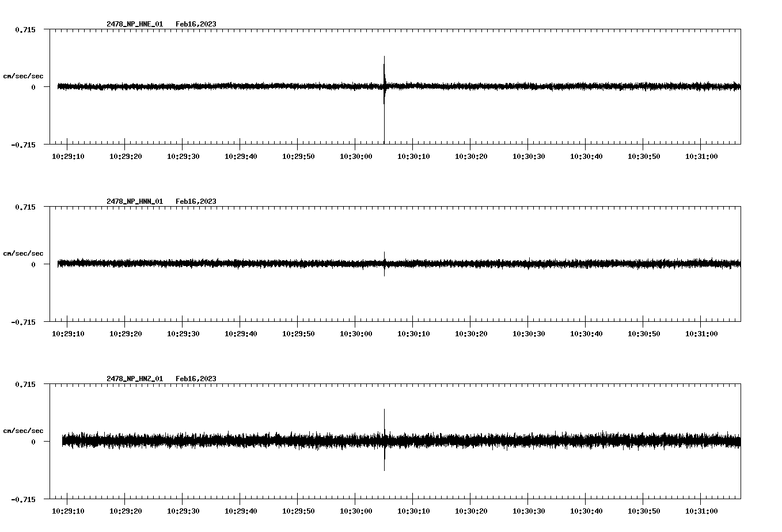Click the HNZ spike near 10:30:05

(384, 440)
